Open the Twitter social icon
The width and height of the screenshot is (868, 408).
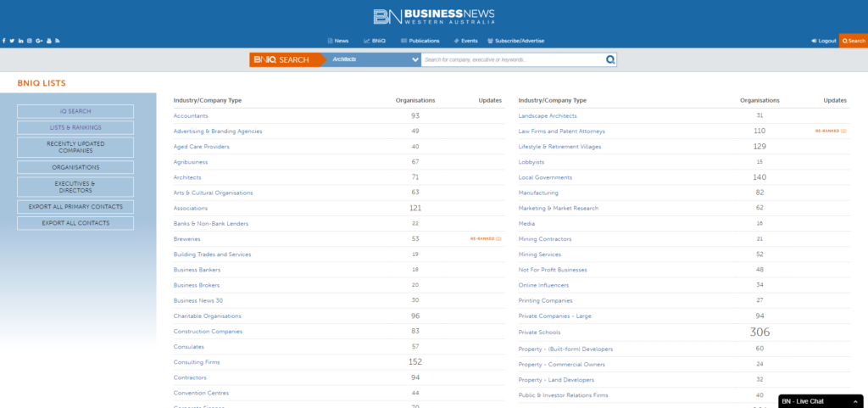(x=12, y=41)
